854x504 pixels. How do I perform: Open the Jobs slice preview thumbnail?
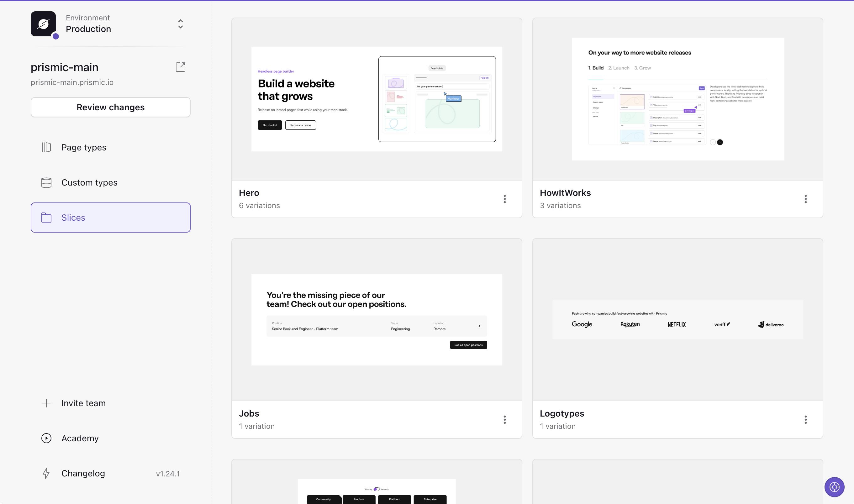pos(377,320)
